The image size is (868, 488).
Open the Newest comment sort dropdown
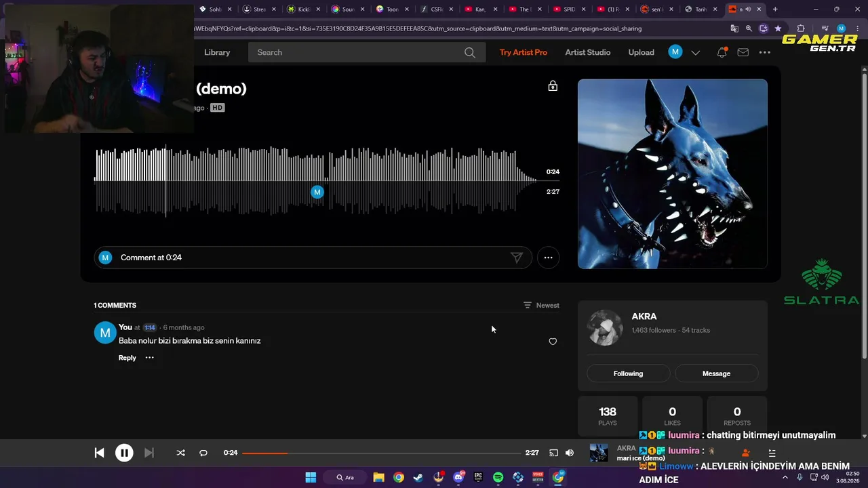tap(541, 305)
